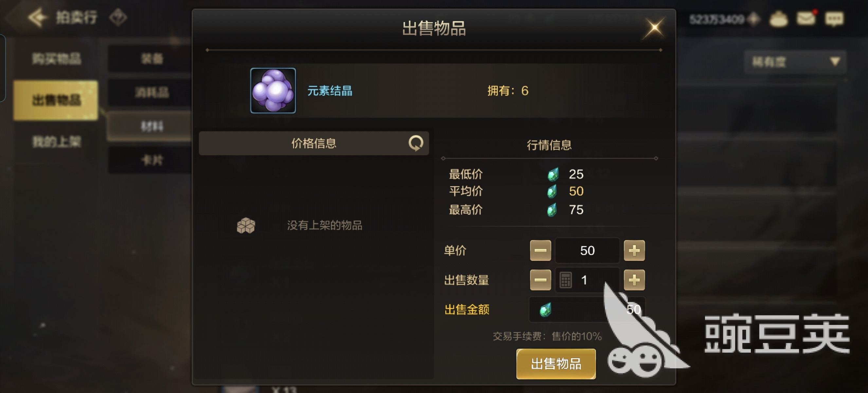The width and height of the screenshot is (868, 393).
Task: Open the help question-mark diamond icon
Action: [x=118, y=18]
